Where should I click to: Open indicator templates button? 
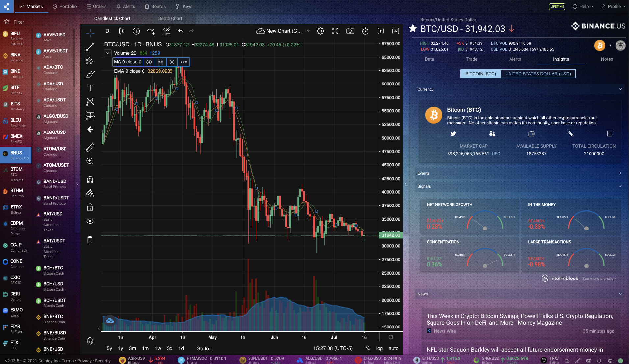(x=166, y=31)
